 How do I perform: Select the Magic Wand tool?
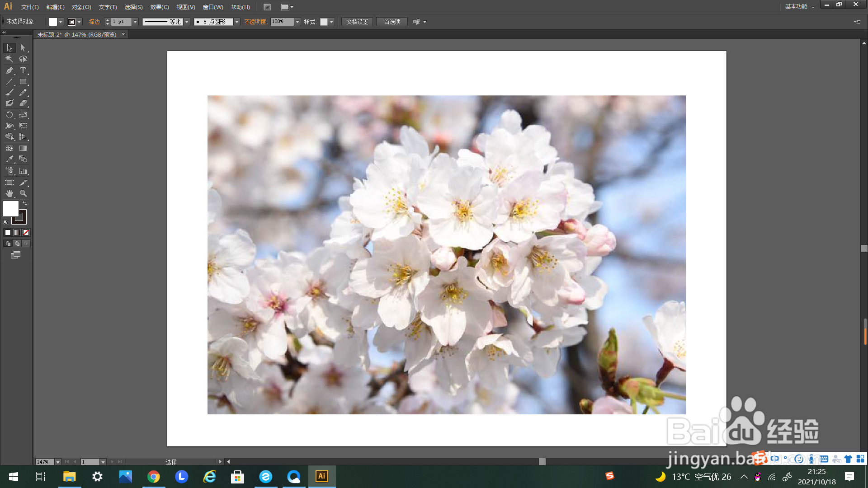click(x=9, y=59)
